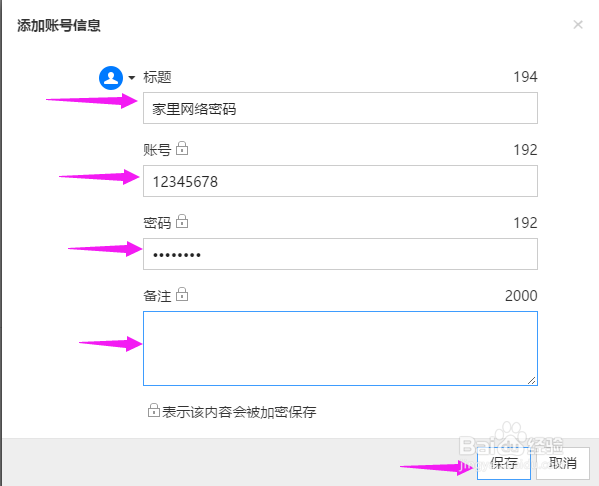Viewport: 599px width, 486px height.
Task: Click the blue user avatar icon
Action: [x=111, y=78]
